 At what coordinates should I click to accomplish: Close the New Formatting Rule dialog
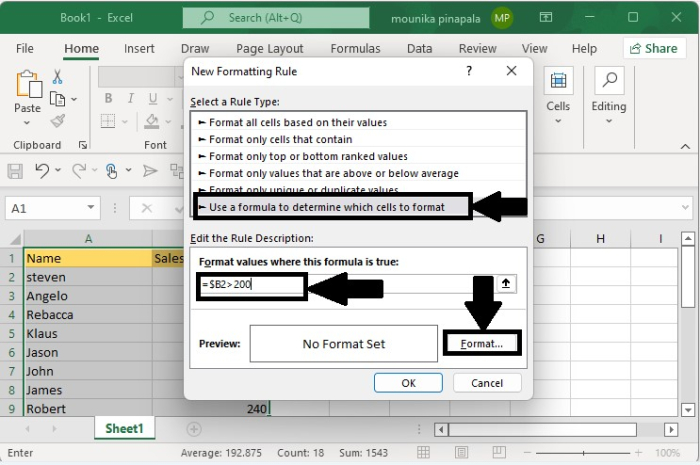[x=512, y=71]
